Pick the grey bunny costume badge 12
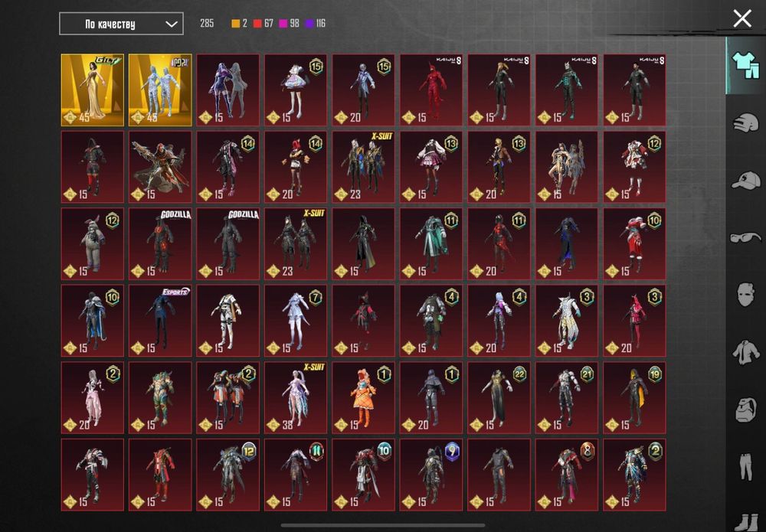This screenshot has width=766, height=532. point(93,244)
